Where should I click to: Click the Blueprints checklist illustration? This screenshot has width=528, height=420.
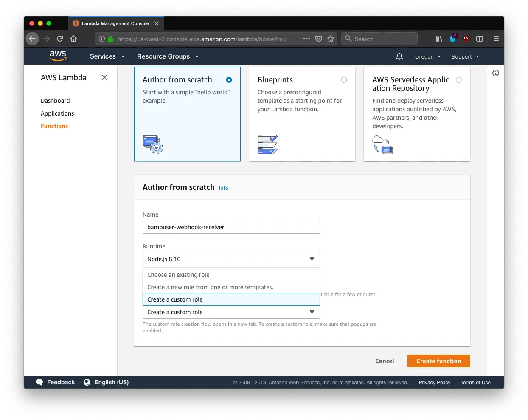(267, 144)
